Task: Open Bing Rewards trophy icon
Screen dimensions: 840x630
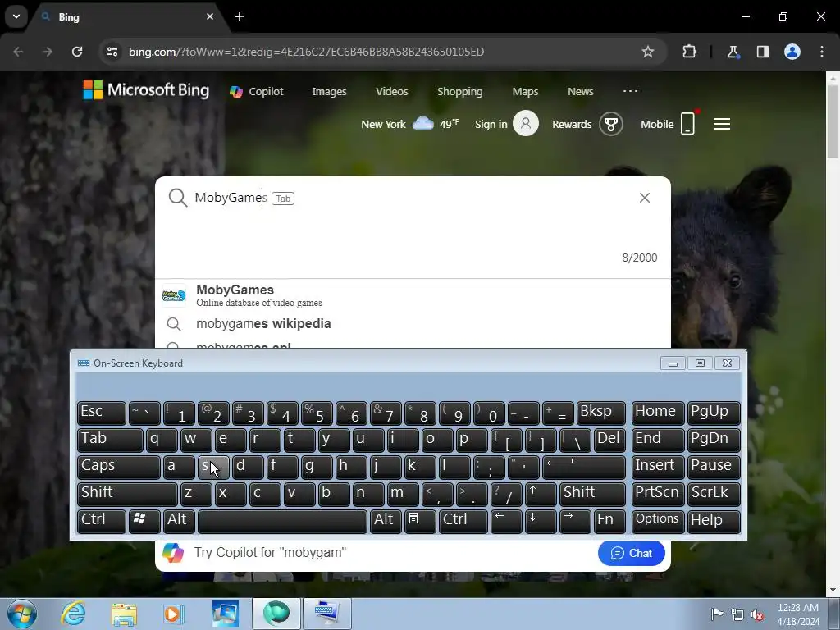Action: (x=610, y=125)
